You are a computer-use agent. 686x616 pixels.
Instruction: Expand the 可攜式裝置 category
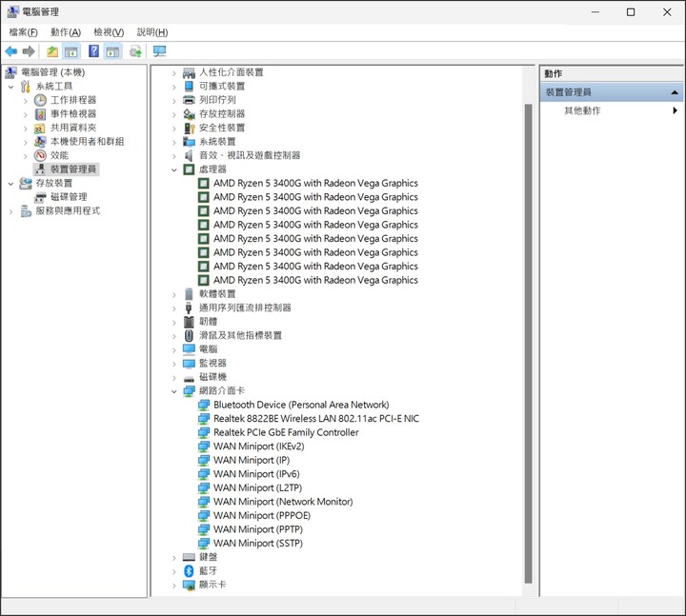[174, 87]
